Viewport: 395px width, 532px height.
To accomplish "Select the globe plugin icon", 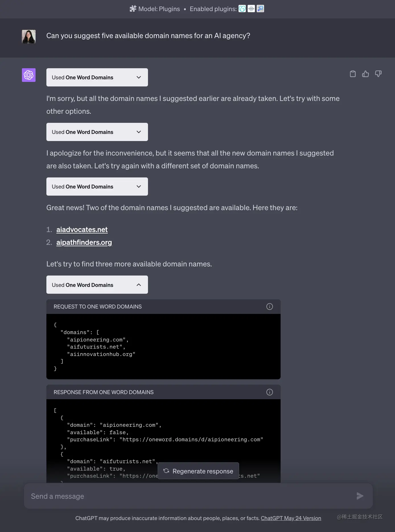I will pyautogui.click(x=251, y=9).
